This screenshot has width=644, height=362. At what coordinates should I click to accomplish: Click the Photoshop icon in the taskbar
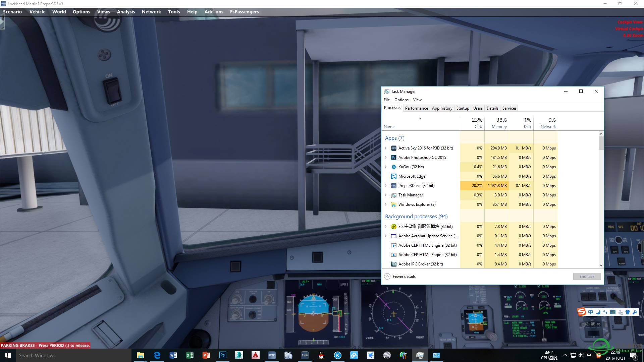pos(222,355)
